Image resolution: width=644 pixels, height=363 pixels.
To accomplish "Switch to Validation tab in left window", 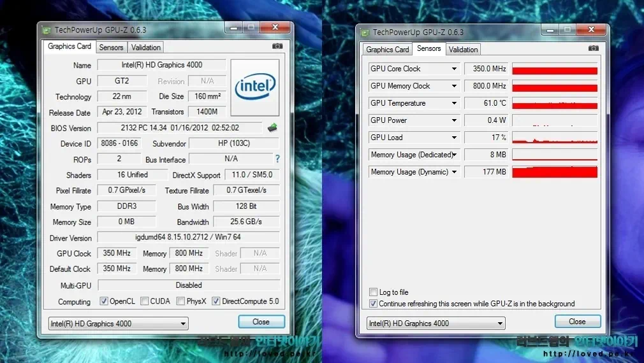I will (146, 48).
